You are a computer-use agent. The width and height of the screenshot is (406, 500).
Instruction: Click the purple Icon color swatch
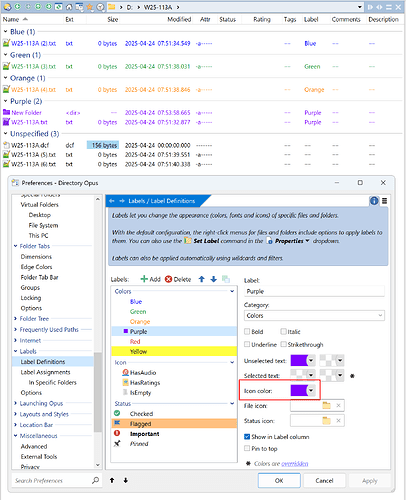coord(299,390)
